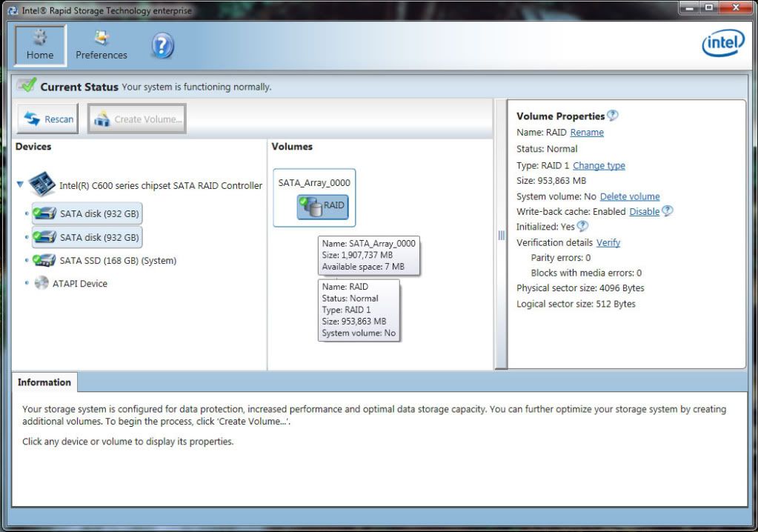Viewport: 758px width, 532px height.
Task: Click 'Size: 953,863 MB' in Volume Properties
Action: 551,181
